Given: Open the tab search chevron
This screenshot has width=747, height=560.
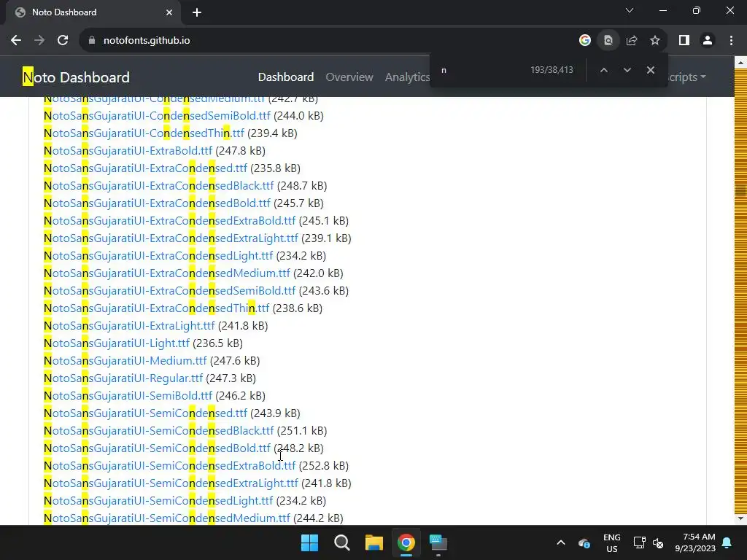Looking at the screenshot, I should (x=630, y=10).
